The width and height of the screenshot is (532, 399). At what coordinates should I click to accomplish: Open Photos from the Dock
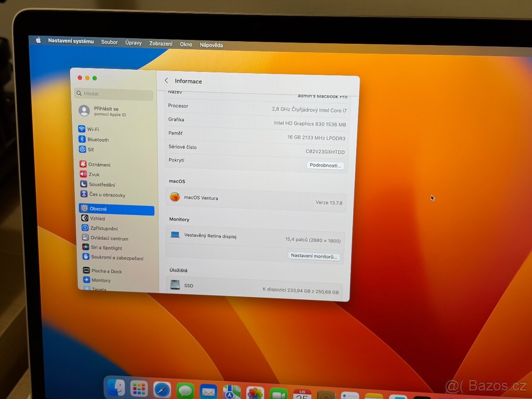tap(255, 391)
